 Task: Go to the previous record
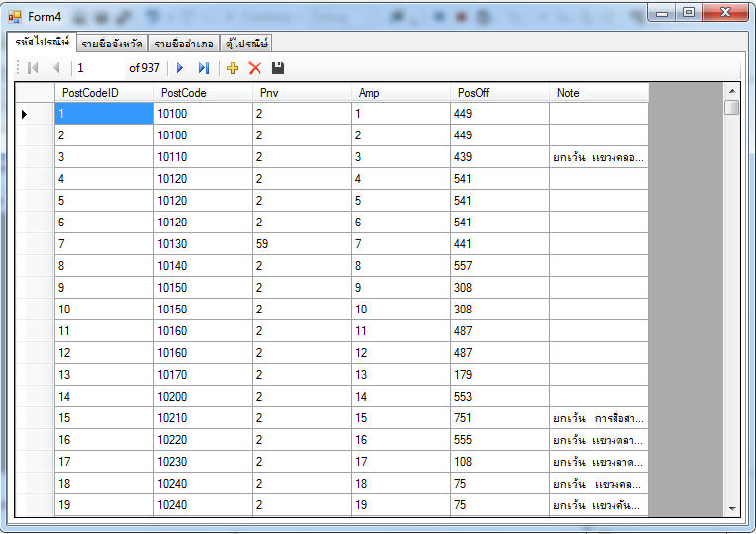point(56,68)
